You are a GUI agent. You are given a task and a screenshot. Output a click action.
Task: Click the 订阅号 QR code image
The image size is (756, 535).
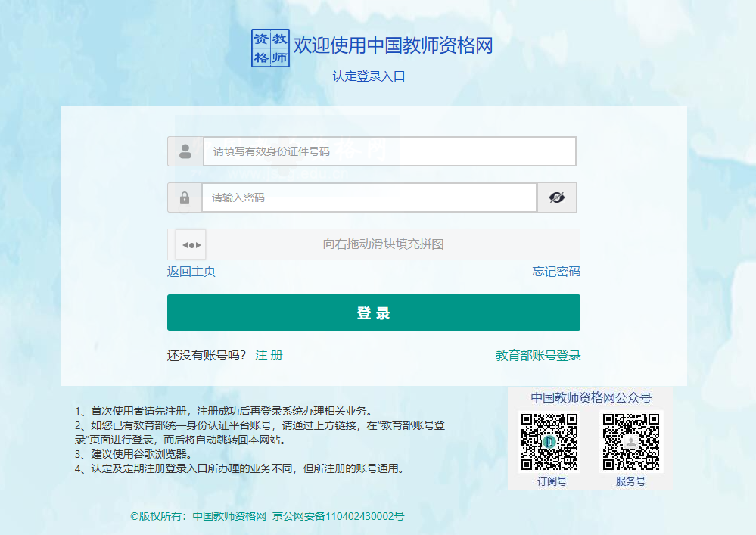[x=549, y=441]
